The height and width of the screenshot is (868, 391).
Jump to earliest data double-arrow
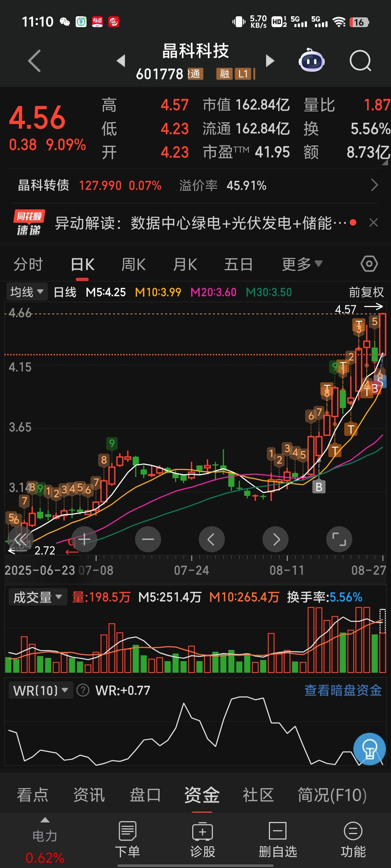[x=21, y=539]
